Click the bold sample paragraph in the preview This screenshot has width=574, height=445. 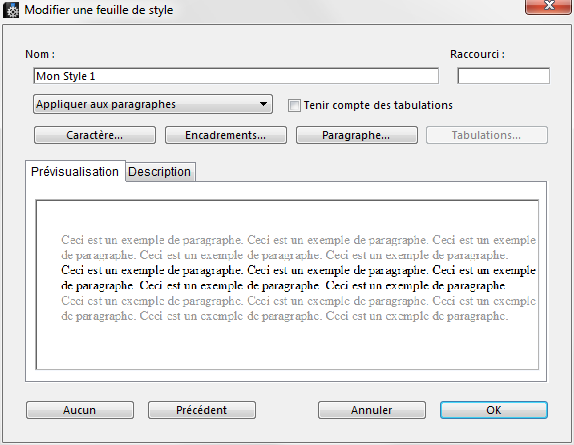coord(298,278)
